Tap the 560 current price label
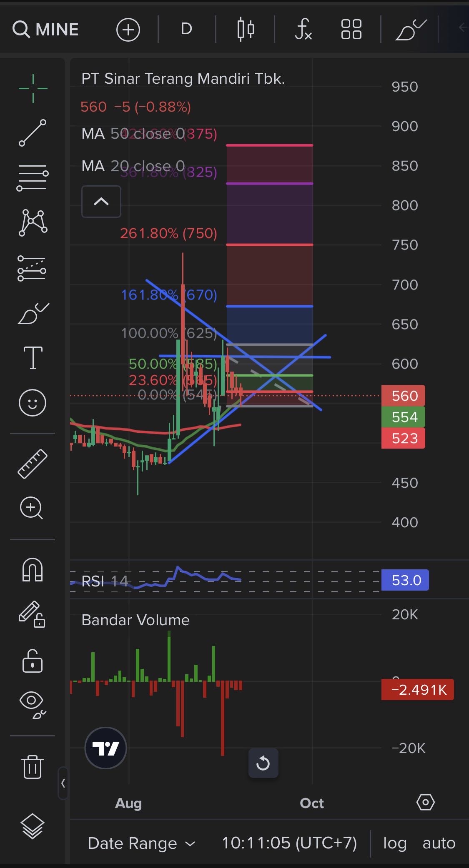Image resolution: width=469 pixels, height=868 pixels. point(403,396)
